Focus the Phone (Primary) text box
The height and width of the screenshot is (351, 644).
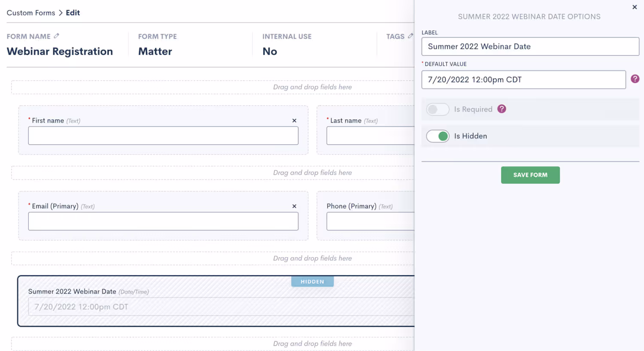[x=371, y=221]
